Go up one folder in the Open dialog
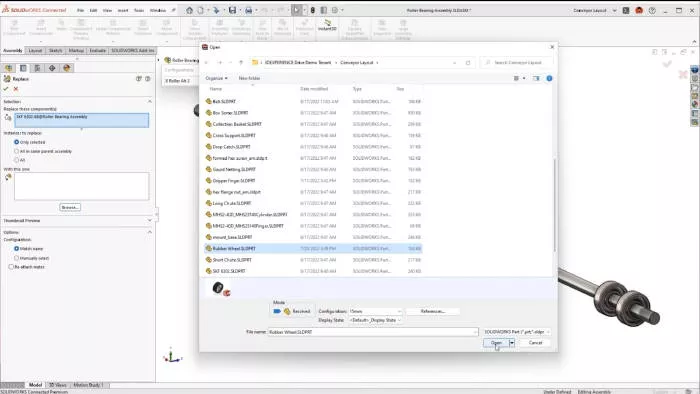Viewport: 700px width, 394px height. click(x=241, y=62)
